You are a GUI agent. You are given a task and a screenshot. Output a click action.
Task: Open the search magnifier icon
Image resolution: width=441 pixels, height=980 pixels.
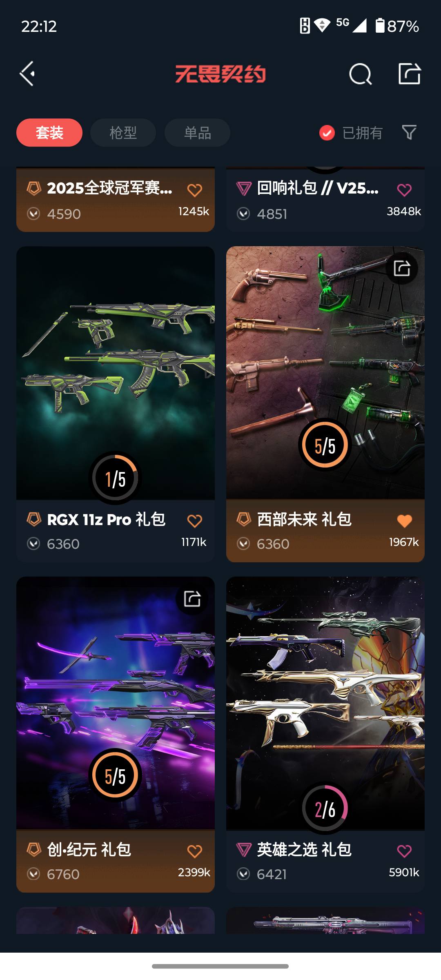pyautogui.click(x=361, y=74)
